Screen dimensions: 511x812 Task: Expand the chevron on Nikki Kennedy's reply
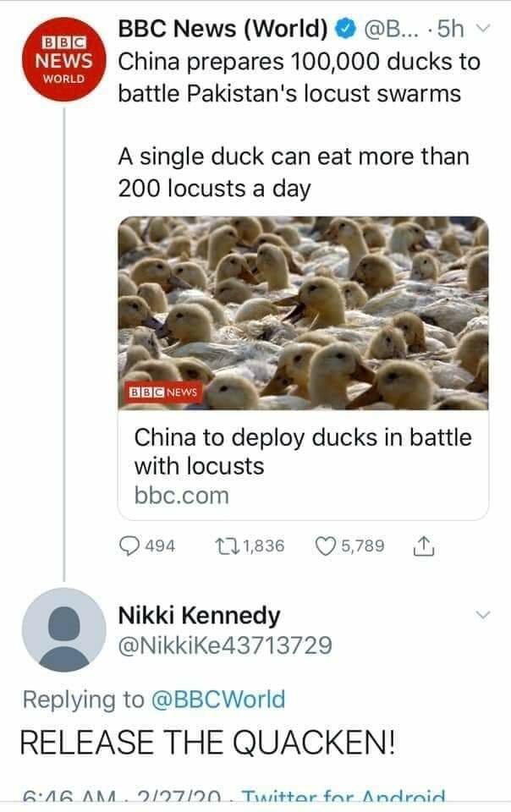pyautogui.click(x=482, y=615)
